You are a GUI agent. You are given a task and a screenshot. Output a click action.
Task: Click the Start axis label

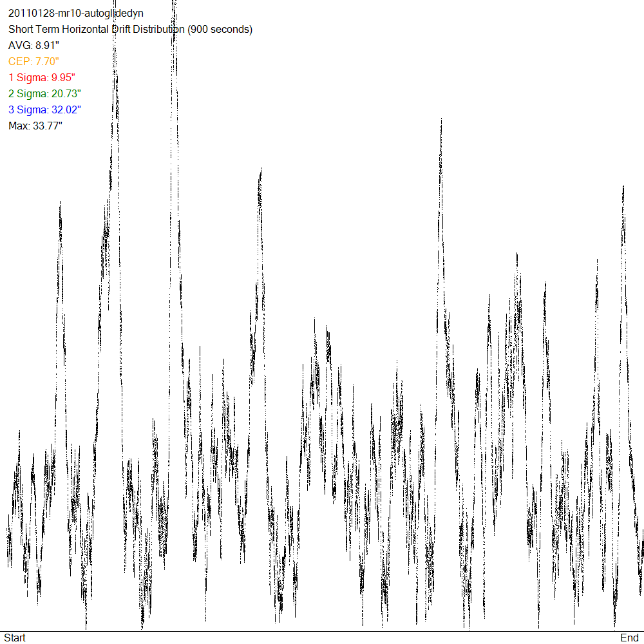15,638
